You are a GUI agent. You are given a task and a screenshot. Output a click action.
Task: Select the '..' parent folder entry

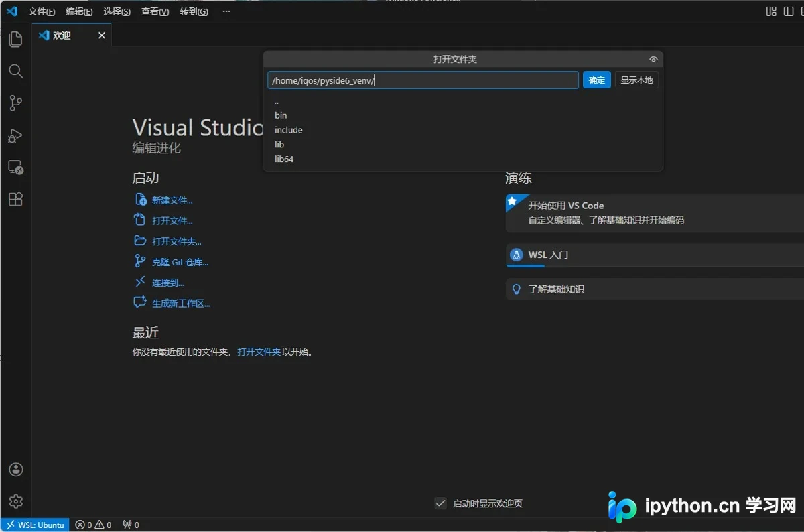coord(463,101)
